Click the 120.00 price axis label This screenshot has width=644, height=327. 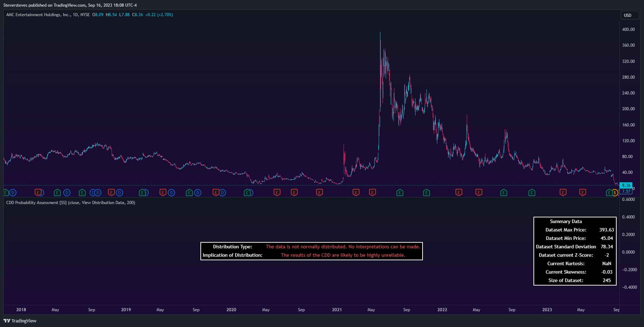tap(628, 141)
